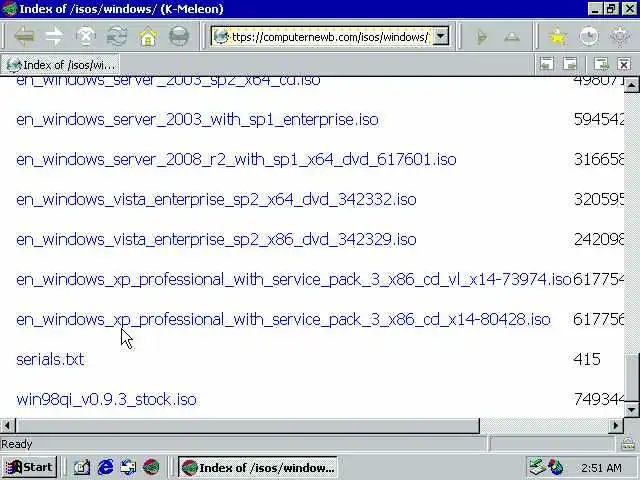
Task: Click the vertical scrollbar thumb
Action: (631, 378)
